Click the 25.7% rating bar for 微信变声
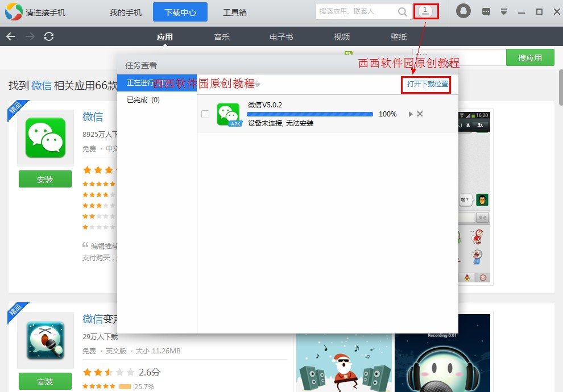Image resolution: width=563 pixels, height=392 pixels. pos(125,387)
